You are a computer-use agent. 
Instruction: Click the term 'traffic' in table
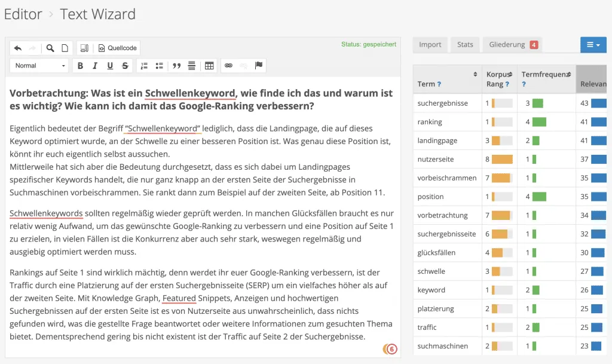(427, 328)
